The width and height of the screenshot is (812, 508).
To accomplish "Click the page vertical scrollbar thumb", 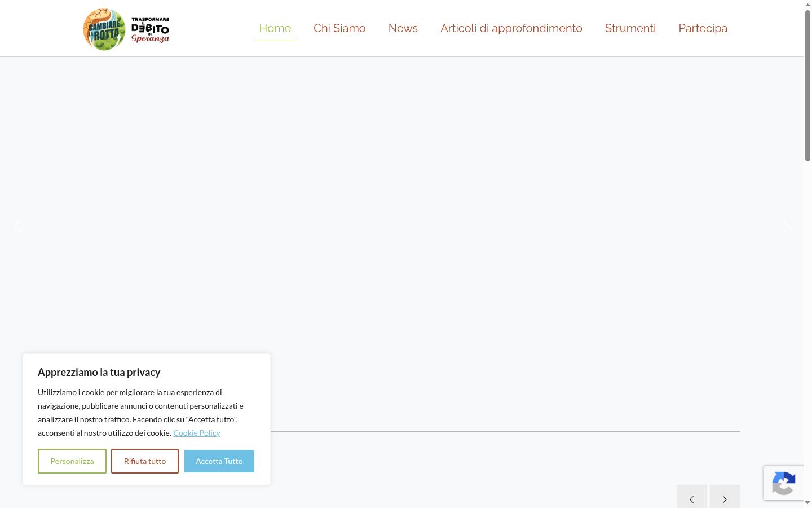I will [x=807, y=86].
